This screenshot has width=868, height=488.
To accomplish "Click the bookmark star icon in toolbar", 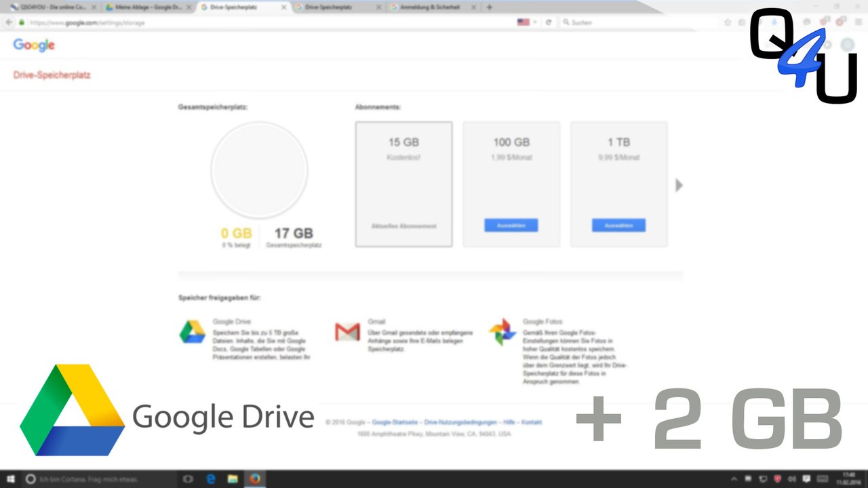I will point(728,22).
